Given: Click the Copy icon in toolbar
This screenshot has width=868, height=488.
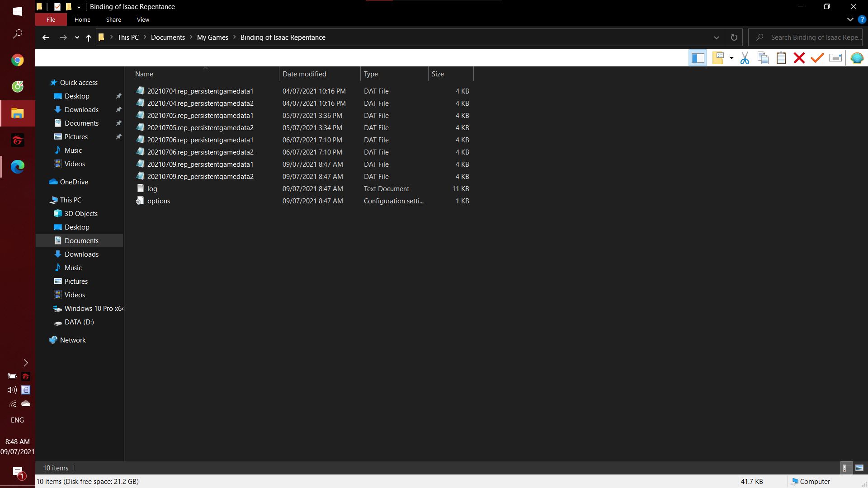Looking at the screenshot, I should (x=763, y=58).
